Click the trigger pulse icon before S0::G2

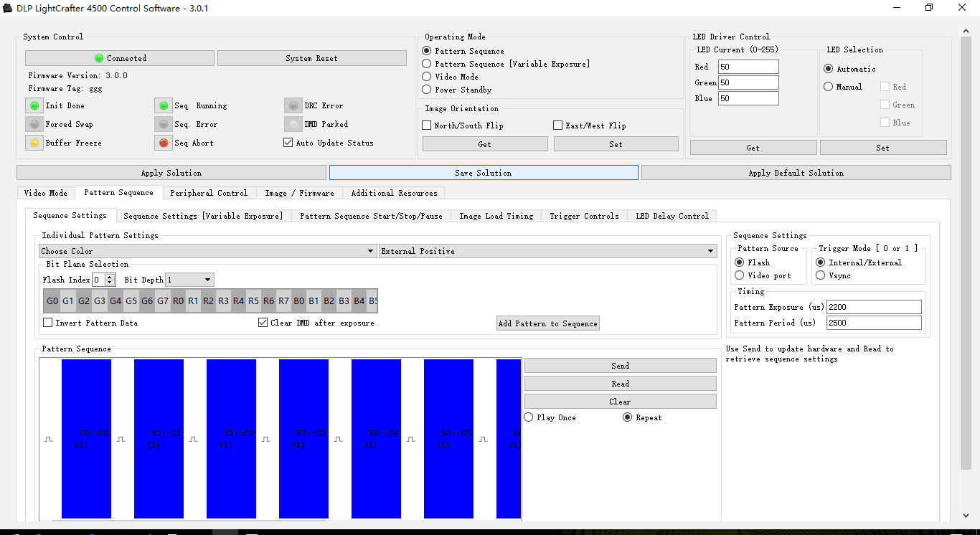pyautogui.click(x=194, y=439)
